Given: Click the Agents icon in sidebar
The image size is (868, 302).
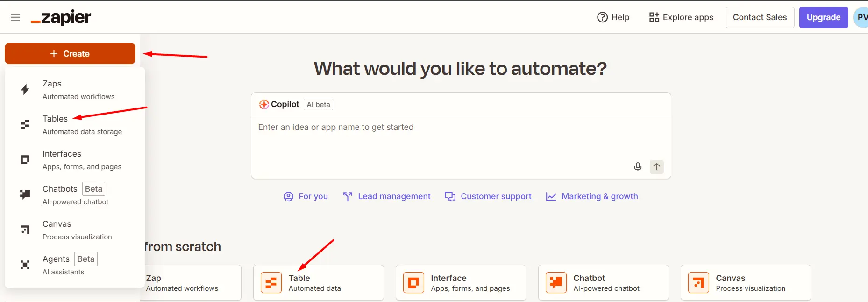Looking at the screenshot, I should tap(25, 265).
